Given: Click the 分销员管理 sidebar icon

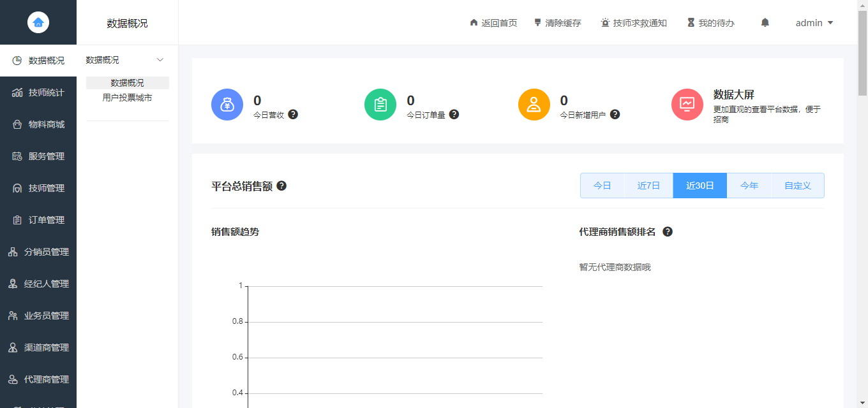Looking at the screenshot, I should pos(13,252).
